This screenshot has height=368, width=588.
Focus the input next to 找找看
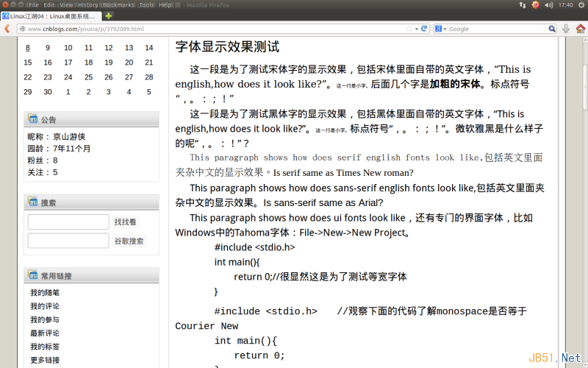click(x=68, y=222)
